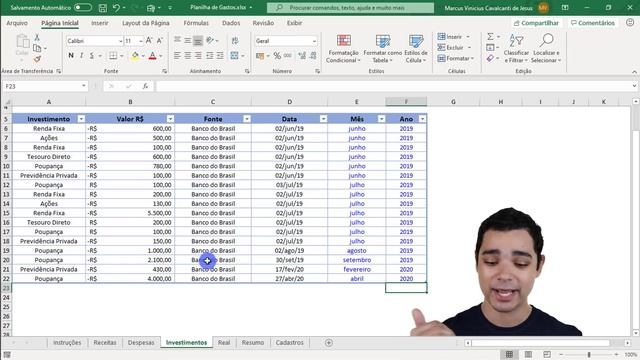
Task: Click the Wrap Text icon
Action: coord(235,41)
